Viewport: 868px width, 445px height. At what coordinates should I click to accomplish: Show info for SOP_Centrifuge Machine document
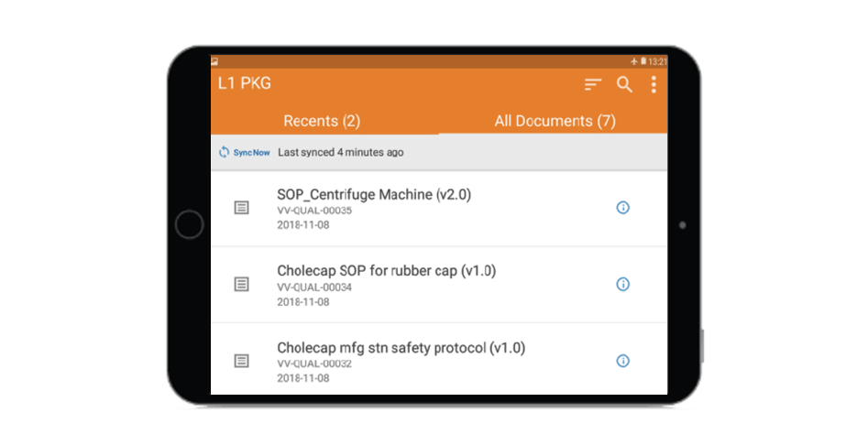623,208
